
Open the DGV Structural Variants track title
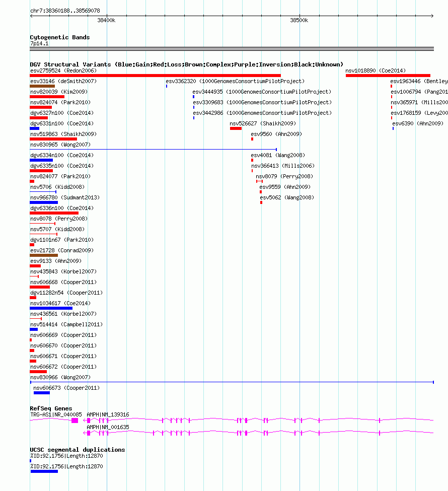[x=186, y=65]
